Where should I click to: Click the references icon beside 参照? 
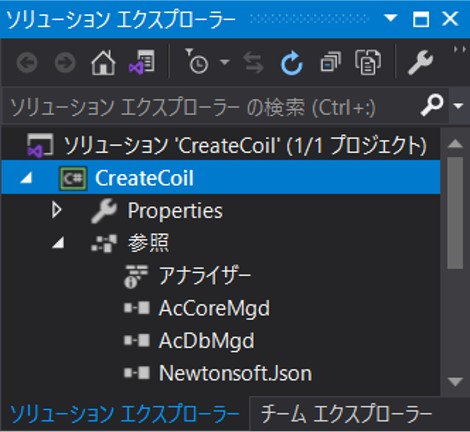tap(104, 243)
